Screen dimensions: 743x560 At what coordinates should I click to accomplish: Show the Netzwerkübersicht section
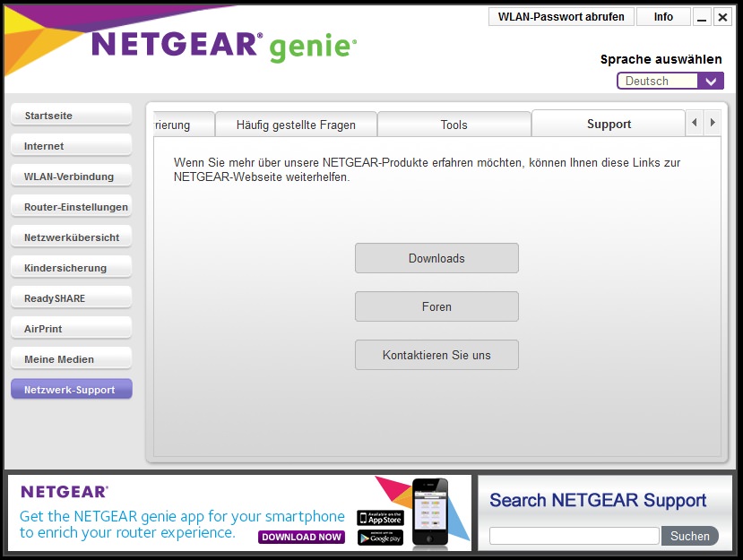72,237
